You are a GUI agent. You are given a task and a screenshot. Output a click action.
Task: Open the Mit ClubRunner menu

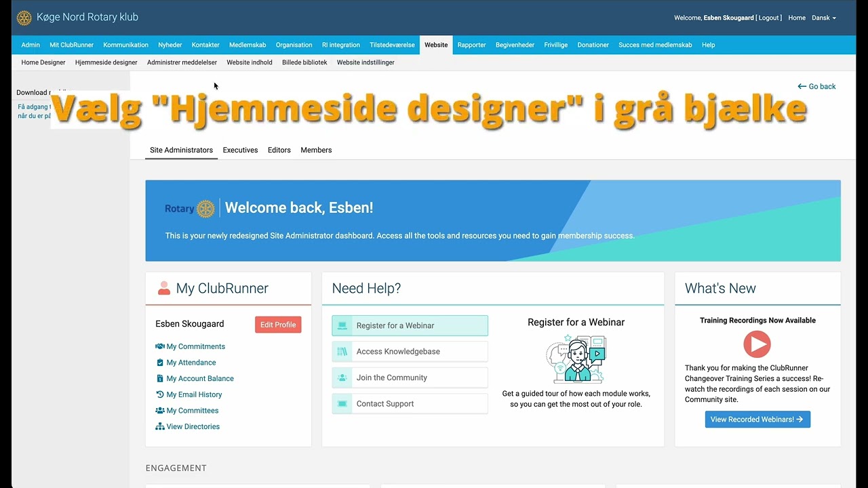point(72,45)
